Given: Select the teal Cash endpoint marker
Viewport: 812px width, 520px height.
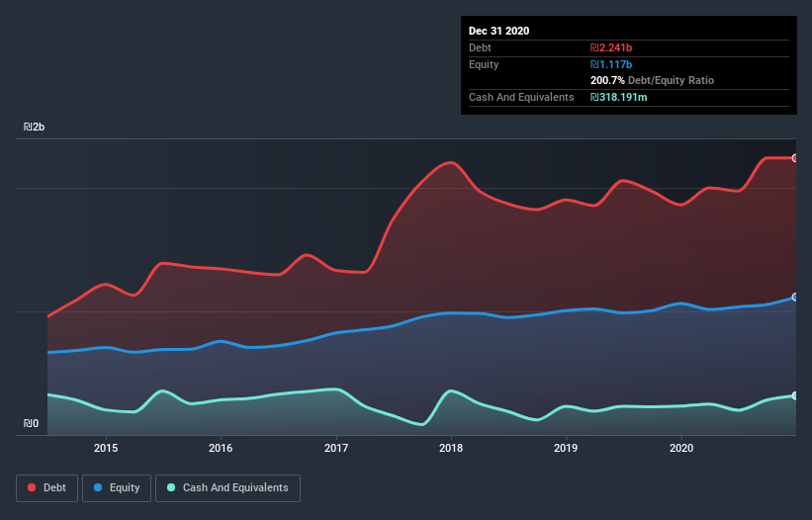Looking at the screenshot, I should point(795,395).
